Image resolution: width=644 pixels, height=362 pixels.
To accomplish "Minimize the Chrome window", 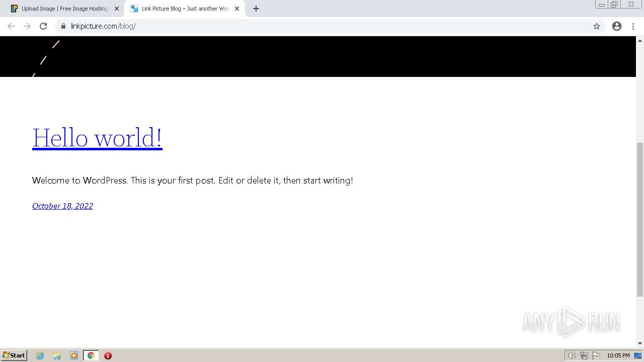I will tap(602, 5).
